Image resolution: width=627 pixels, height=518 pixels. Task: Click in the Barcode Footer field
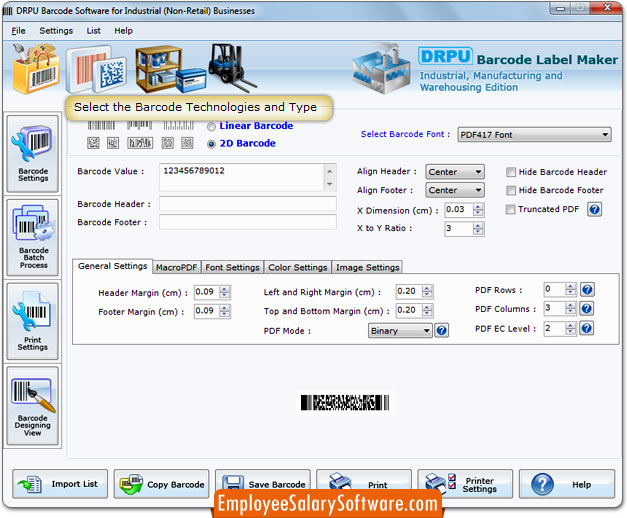coord(248,222)
